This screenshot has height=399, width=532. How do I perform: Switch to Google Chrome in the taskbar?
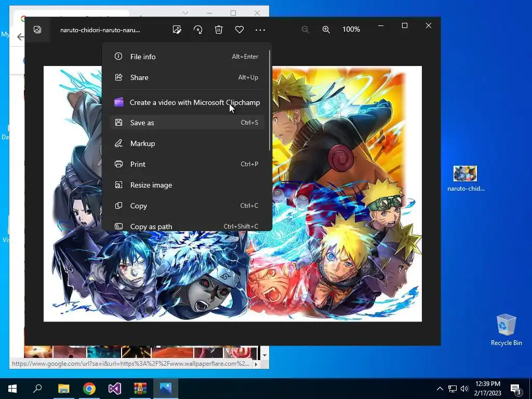click(89, 389)
